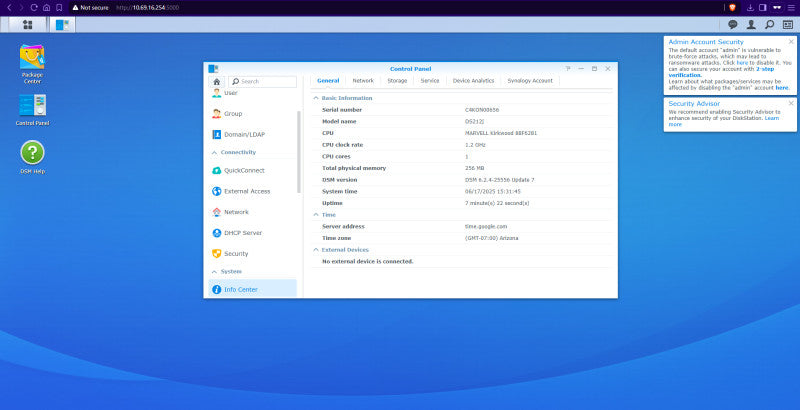Select Info Center in sidebar
Screen dimensions: 800x410
(252, 289)
